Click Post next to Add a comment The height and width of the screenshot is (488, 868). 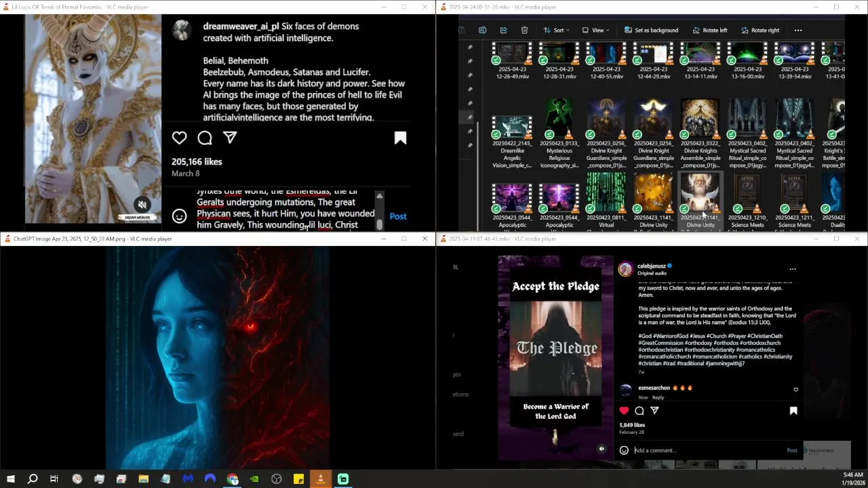click(x=792, y=450)
